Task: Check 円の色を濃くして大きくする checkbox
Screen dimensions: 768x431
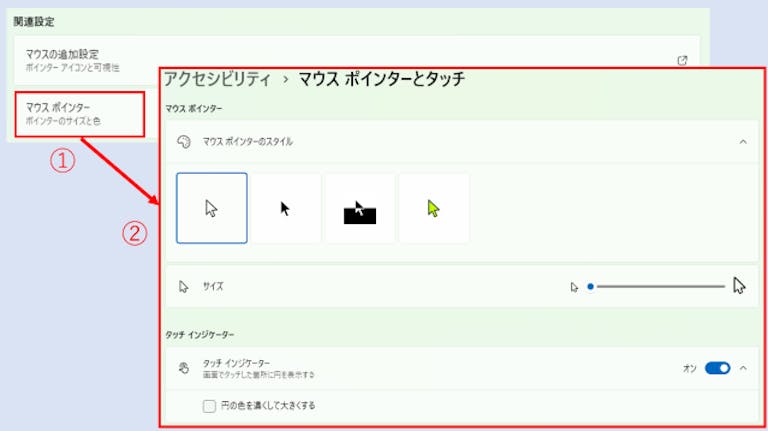Action: click(209, 406)
